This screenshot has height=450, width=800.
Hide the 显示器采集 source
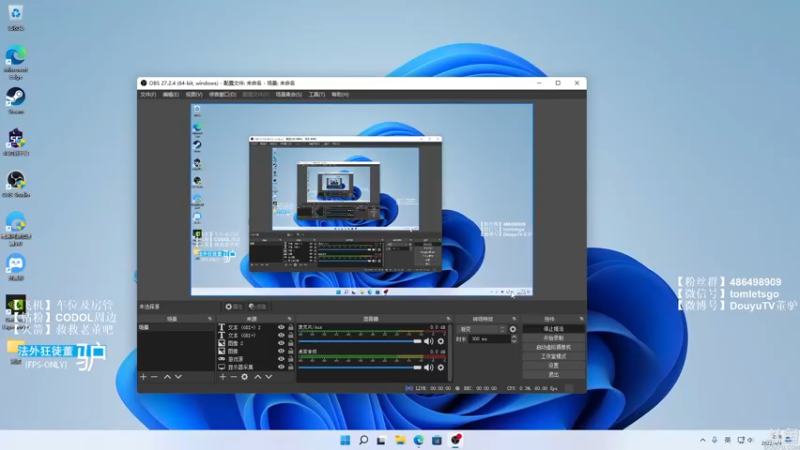[281, 367]
